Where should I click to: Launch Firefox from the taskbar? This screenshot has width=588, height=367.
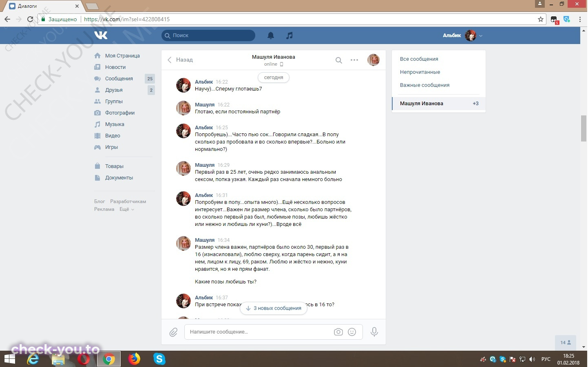tap(134, 359)
